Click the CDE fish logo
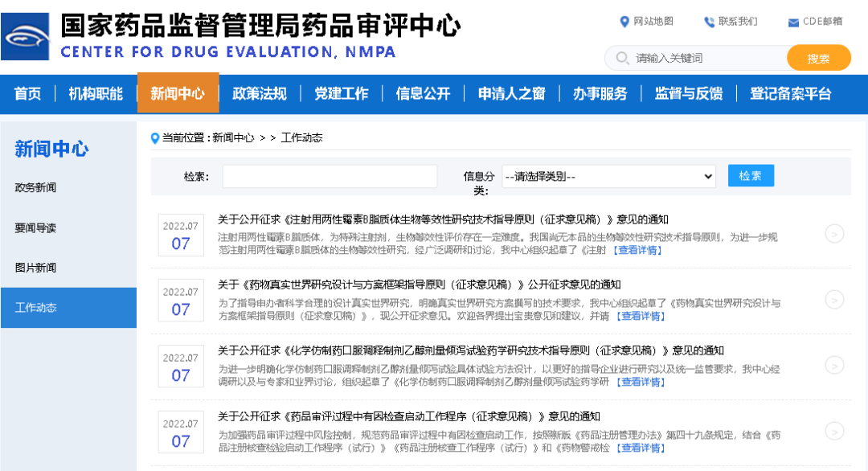Screen dimensions: 868x471 26,36
